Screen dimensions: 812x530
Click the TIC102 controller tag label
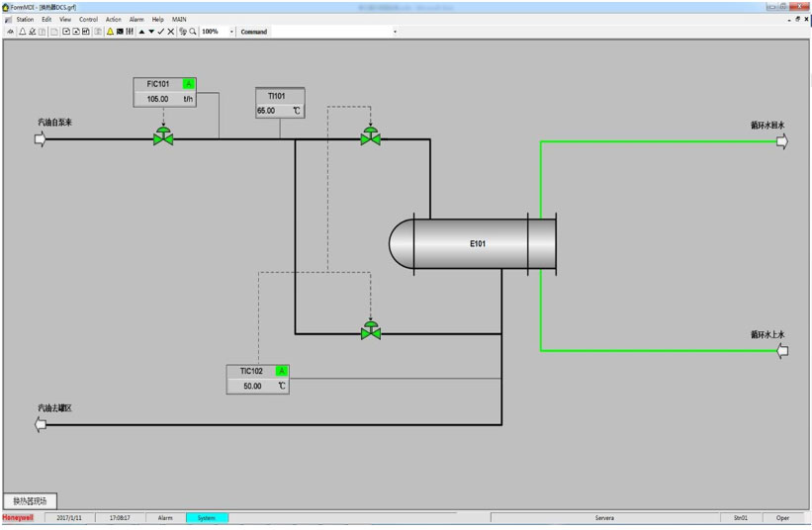pyautogui.click(x=251, y=371)
